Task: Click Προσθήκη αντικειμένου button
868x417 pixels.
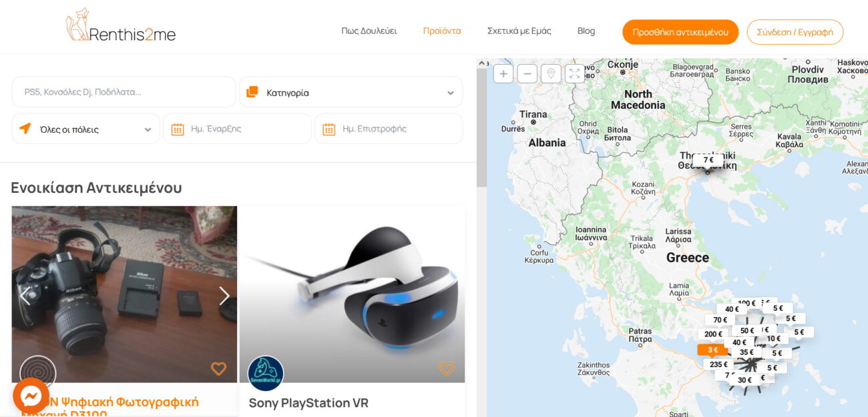Action: (x=680, y=32)
